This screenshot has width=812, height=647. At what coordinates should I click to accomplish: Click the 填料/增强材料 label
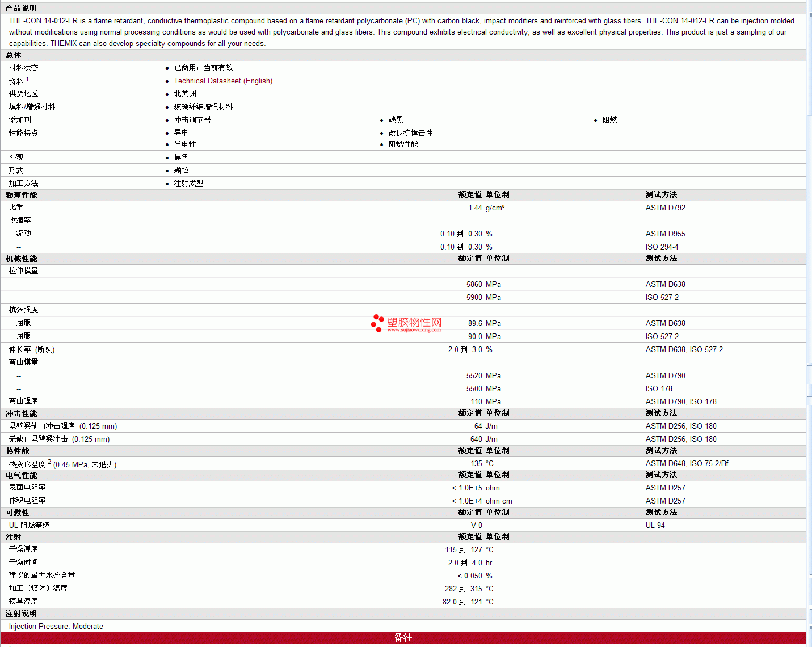point(32,107)
